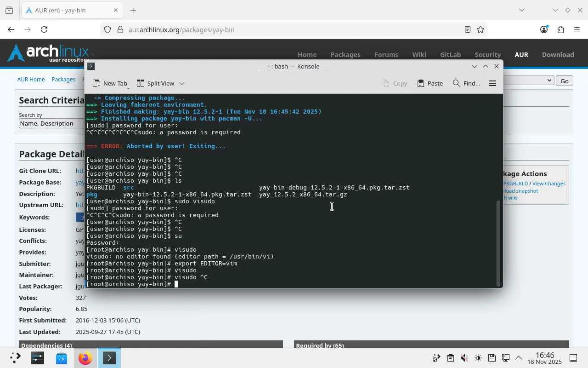Click the Konsole window icon in title bar
This screenshot has width=588, height=368.
click(x=91, y=66)
